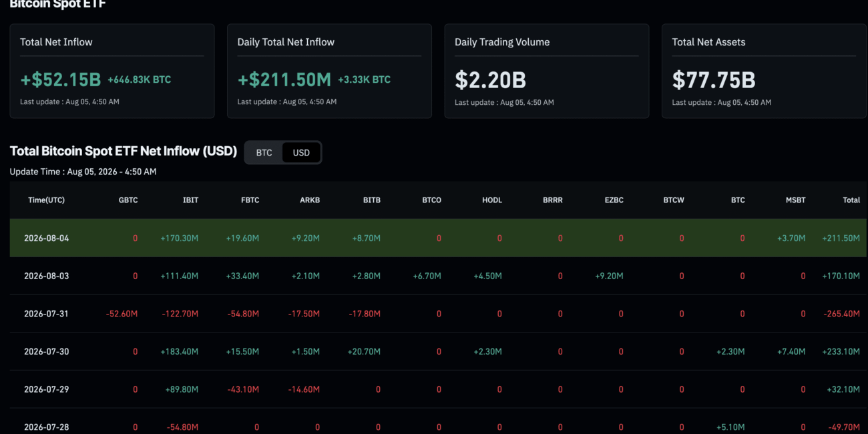Select the 2026-08-03 date row
Screen dimensions: 868x434
tap(439, 276)
